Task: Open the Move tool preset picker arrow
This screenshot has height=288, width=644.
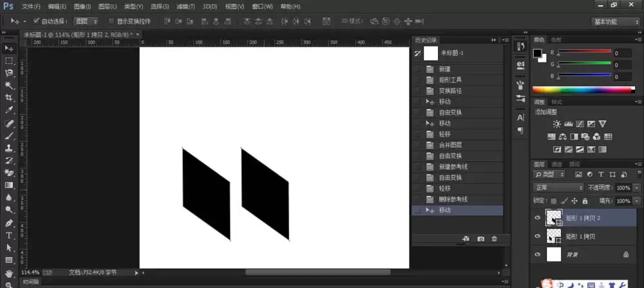Action: (24, 21)
